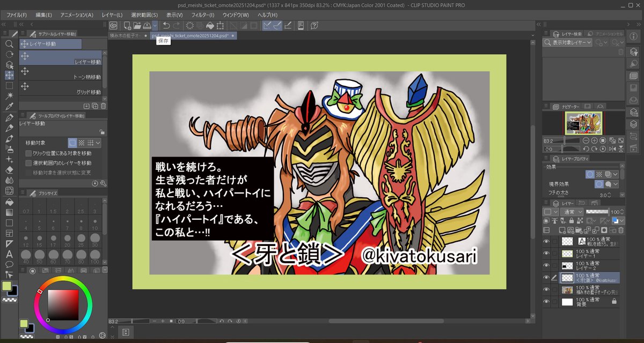Click inside color wheel square
Viewport: 644px width, 343px height.
pos(63,305)
